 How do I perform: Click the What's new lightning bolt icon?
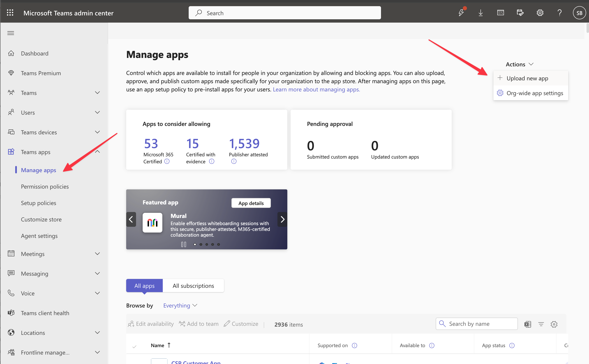[x=461, y=13]
